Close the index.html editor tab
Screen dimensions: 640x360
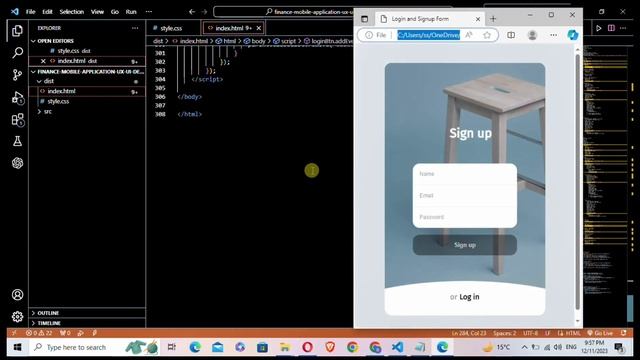pyautogui.click(x=258, y=28)
